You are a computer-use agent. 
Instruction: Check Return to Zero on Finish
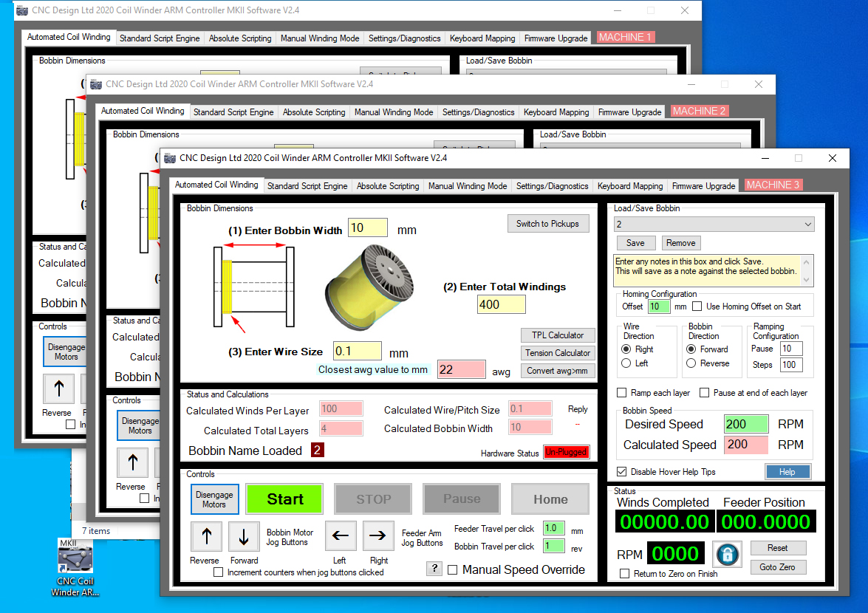click(x=624, y=573)
